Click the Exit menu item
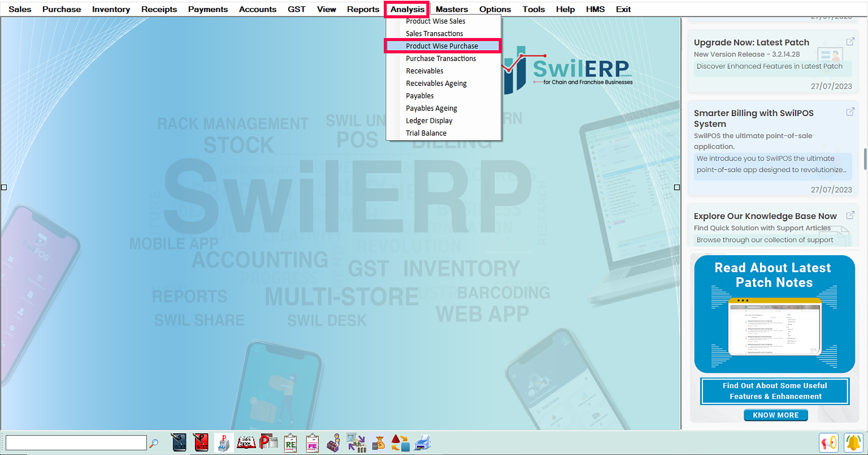The width and height of the screenshot is (868, 455). click(x=623, y=9)
